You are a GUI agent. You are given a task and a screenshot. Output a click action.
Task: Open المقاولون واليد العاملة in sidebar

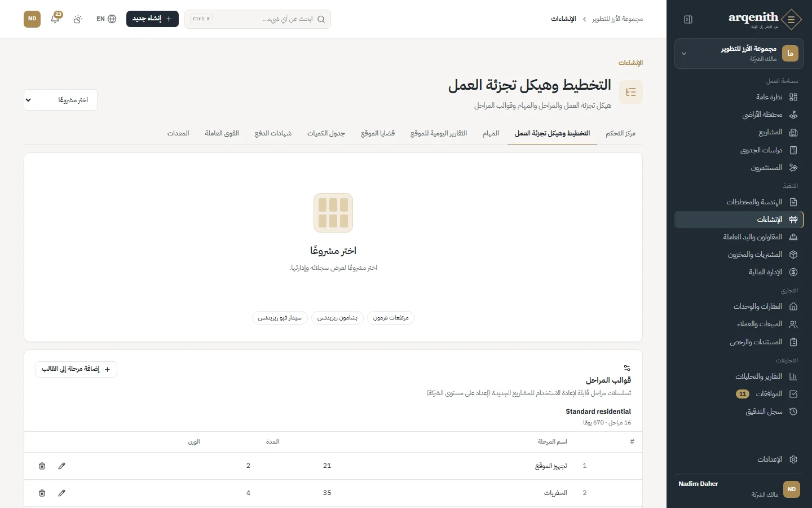(x=739, y=237)
